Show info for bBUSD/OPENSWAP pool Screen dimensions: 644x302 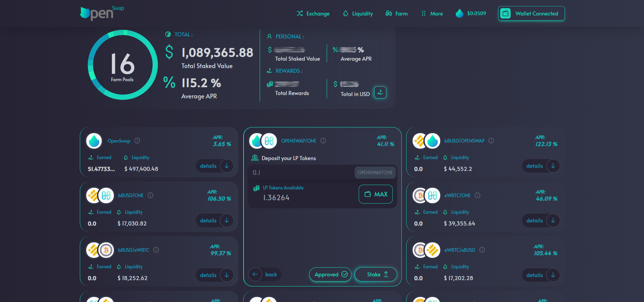(491, 141)
